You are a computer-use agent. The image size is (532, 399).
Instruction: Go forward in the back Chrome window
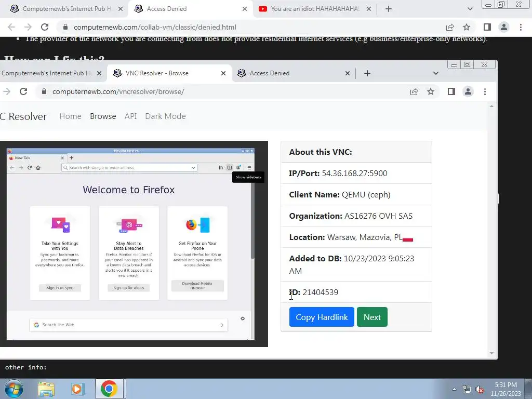28,27
